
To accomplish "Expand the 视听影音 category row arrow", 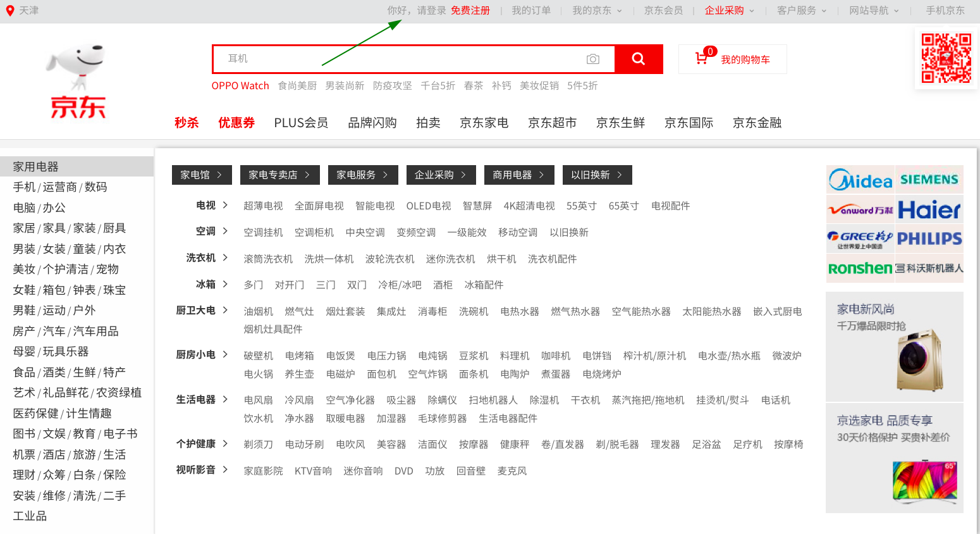I will 225,469.
